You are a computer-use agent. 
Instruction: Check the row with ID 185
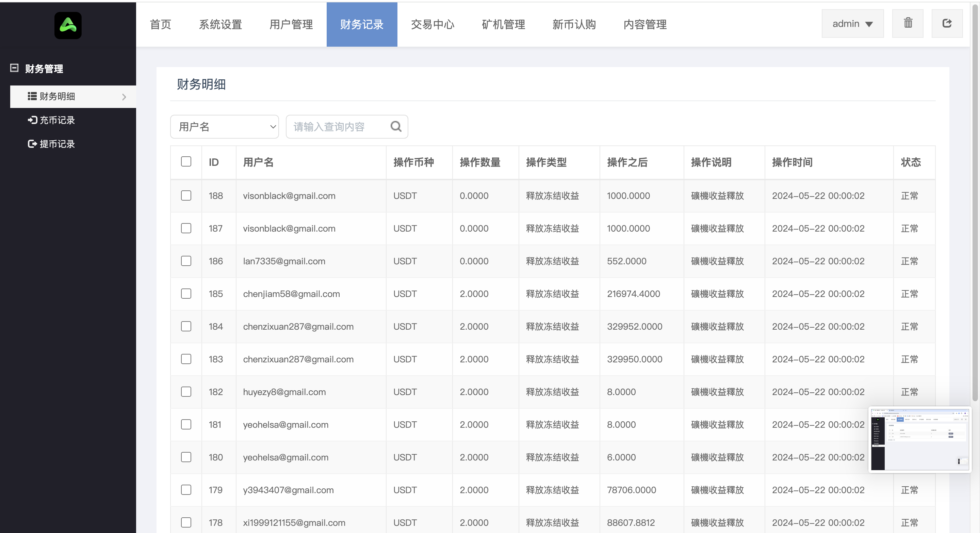(186, 294)
